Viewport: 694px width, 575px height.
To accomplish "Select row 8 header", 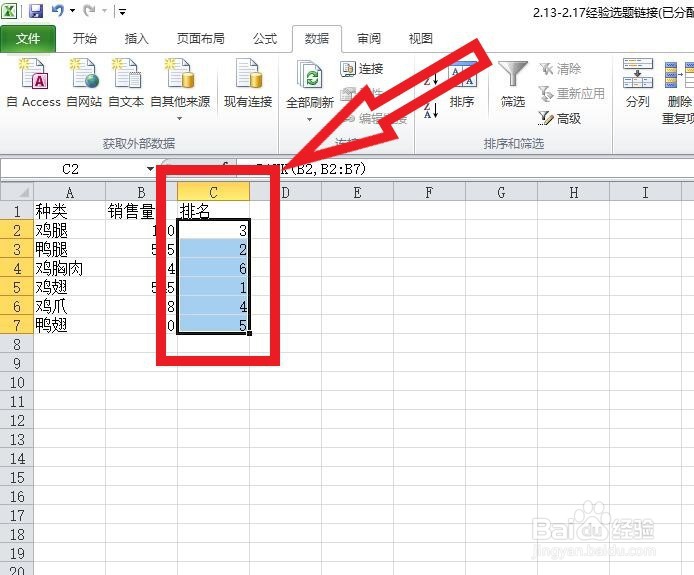I will 17,344.
